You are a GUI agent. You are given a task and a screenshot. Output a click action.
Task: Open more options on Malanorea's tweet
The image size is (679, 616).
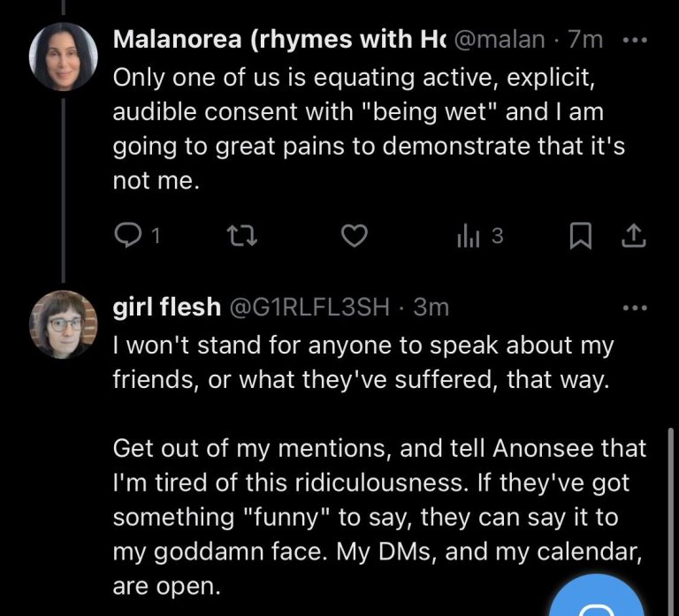(635, 42)
